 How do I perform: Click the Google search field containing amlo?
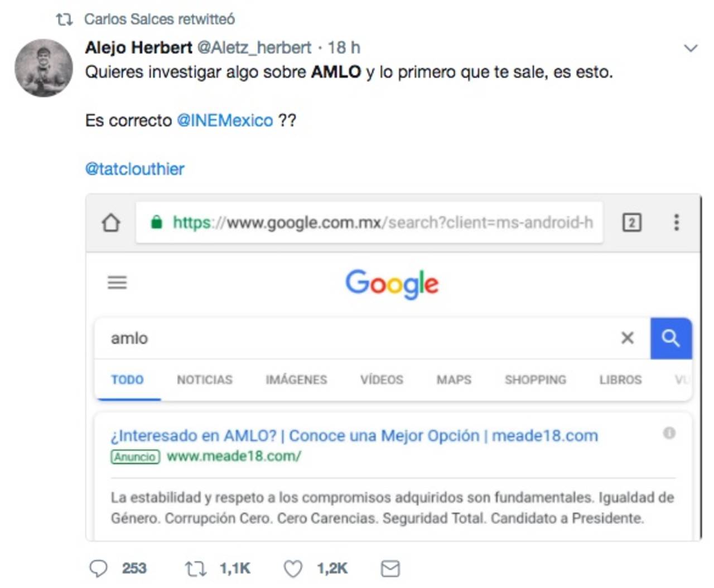(357, 338)
